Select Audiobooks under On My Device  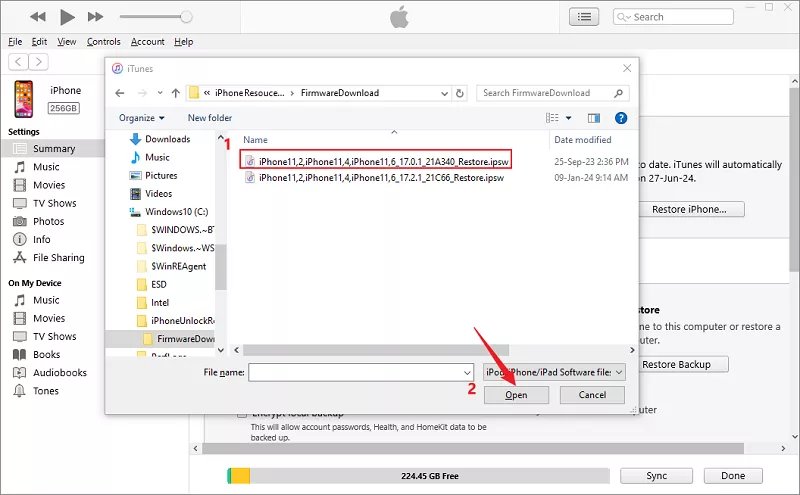click(x=60, y=373)
